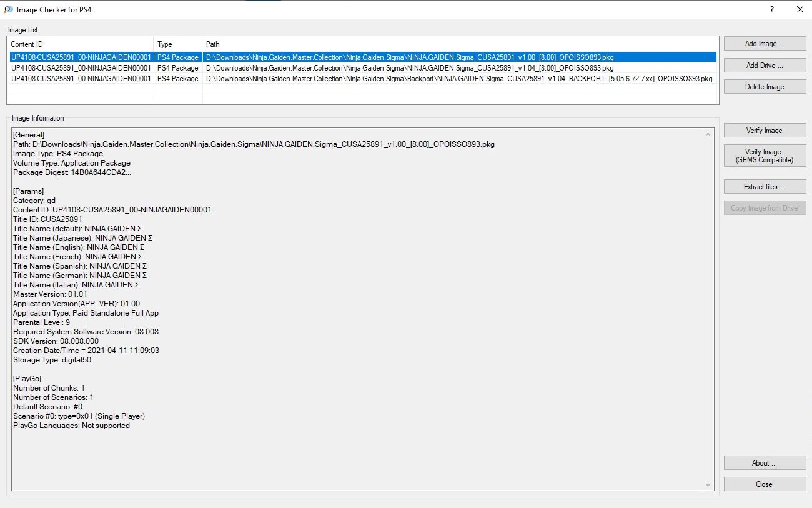
Task: Click the title bar help question mark
Action: click(772, 9)
